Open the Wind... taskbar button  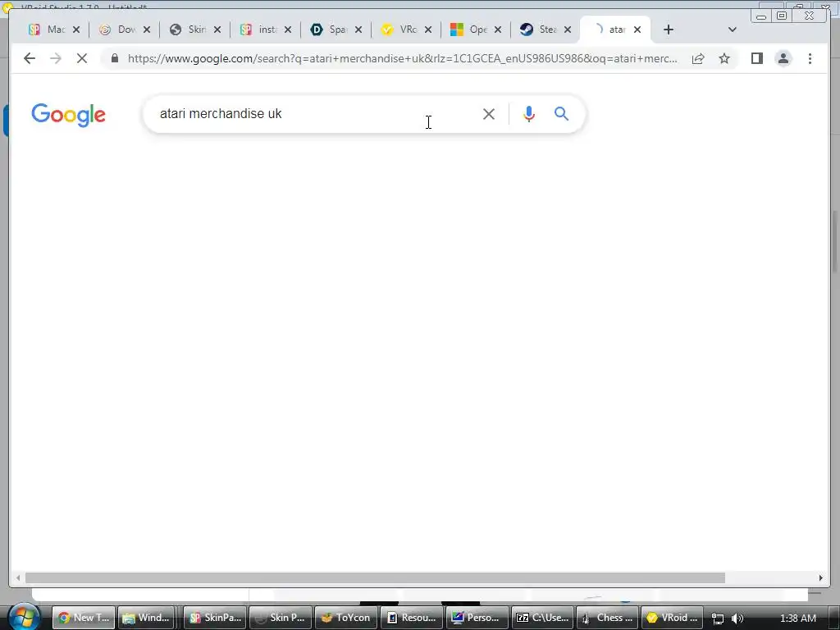[146, 618]
